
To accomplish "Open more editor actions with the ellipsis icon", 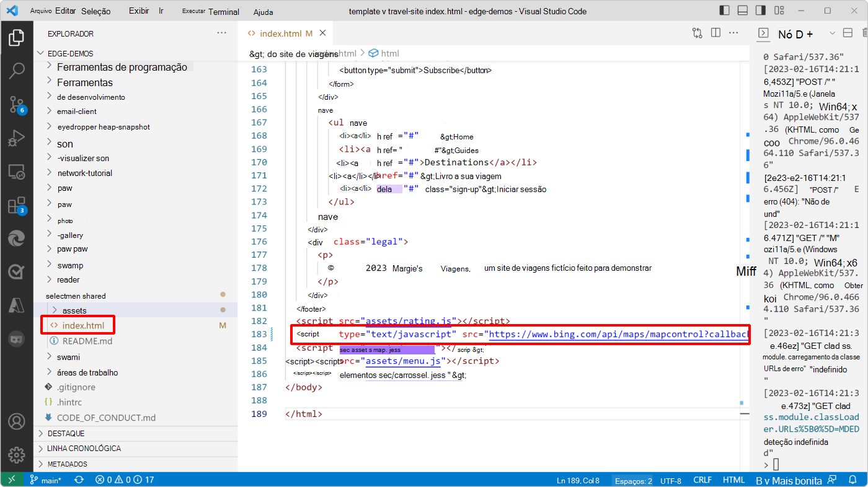I will pos(733,33).
